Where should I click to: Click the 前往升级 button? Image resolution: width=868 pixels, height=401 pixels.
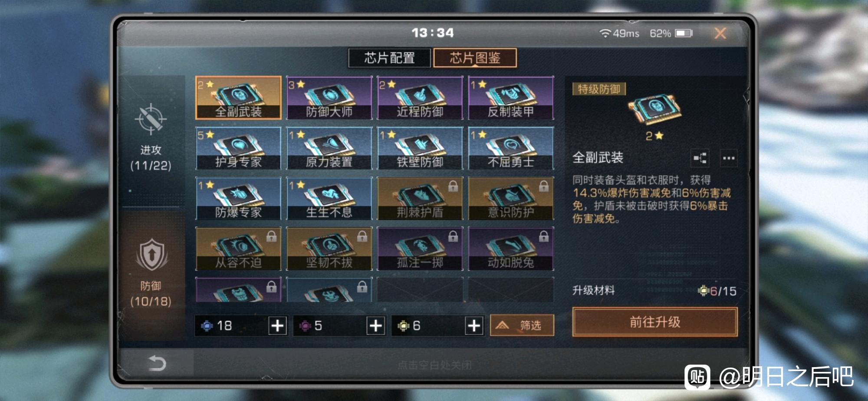(x=655, y=322)
